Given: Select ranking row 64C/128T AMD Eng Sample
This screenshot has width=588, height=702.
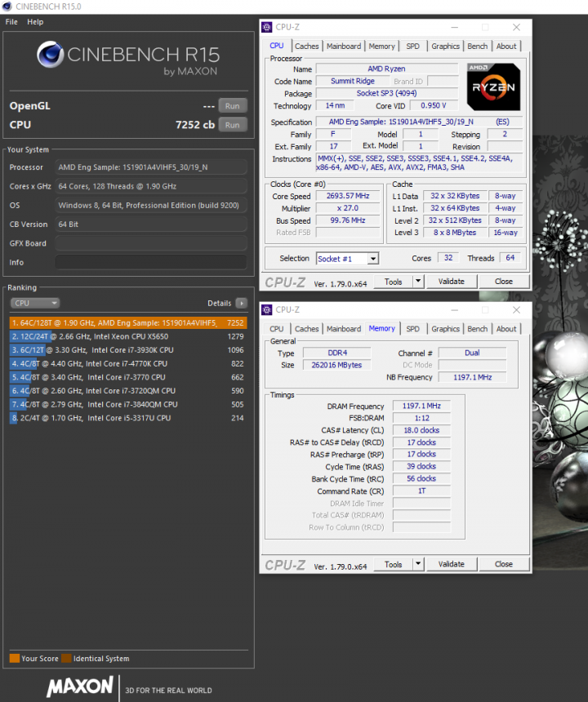Looking at the screenshot, I should tap(128, 322).
